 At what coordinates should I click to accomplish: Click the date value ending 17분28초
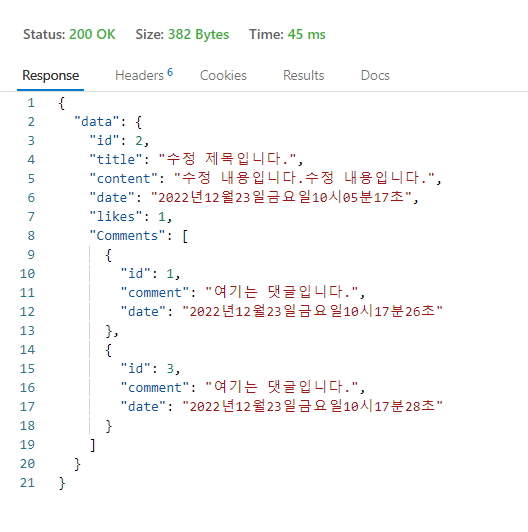click(x=313, y=406)
